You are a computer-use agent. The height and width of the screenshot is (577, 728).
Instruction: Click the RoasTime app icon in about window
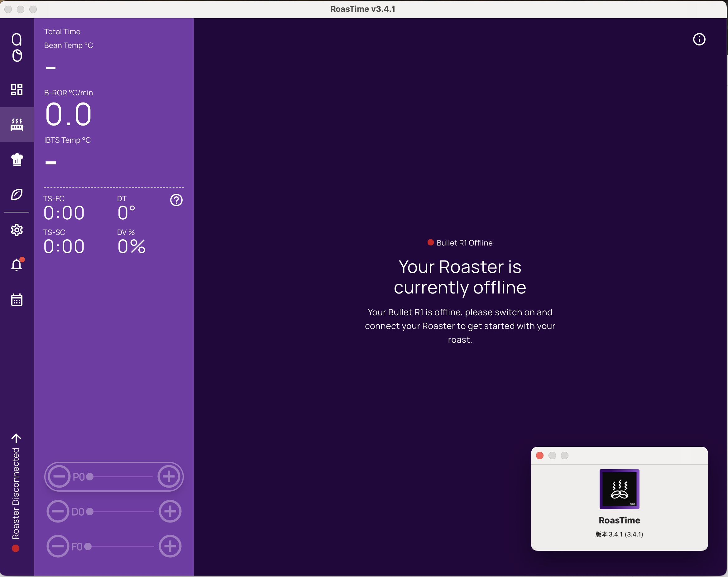coord(619,489)
